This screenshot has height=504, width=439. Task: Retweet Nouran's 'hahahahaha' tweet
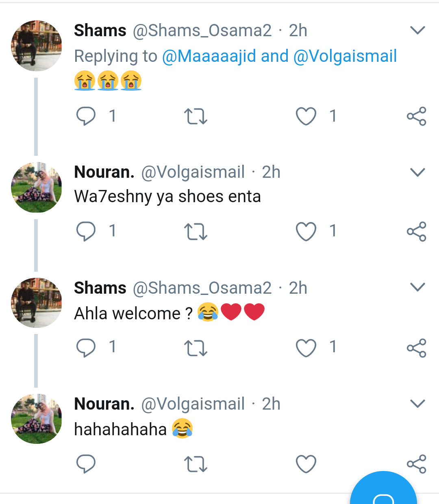[x=196, y=464]
